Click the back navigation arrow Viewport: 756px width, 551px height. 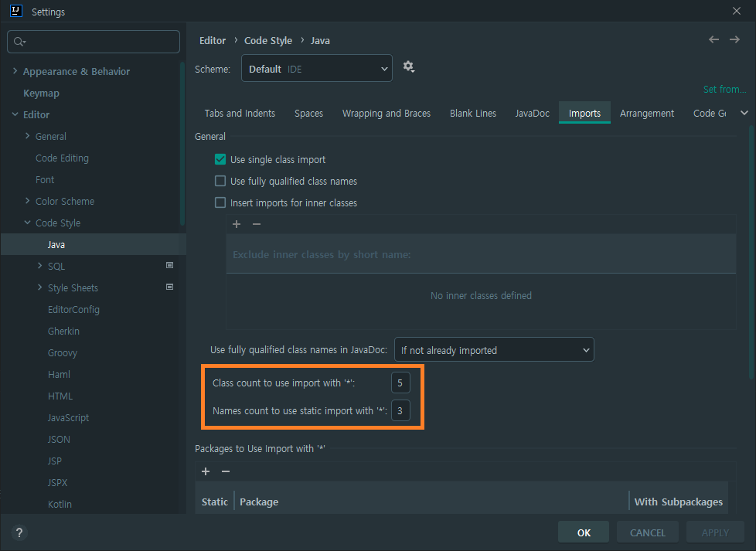tap(713, 39)
